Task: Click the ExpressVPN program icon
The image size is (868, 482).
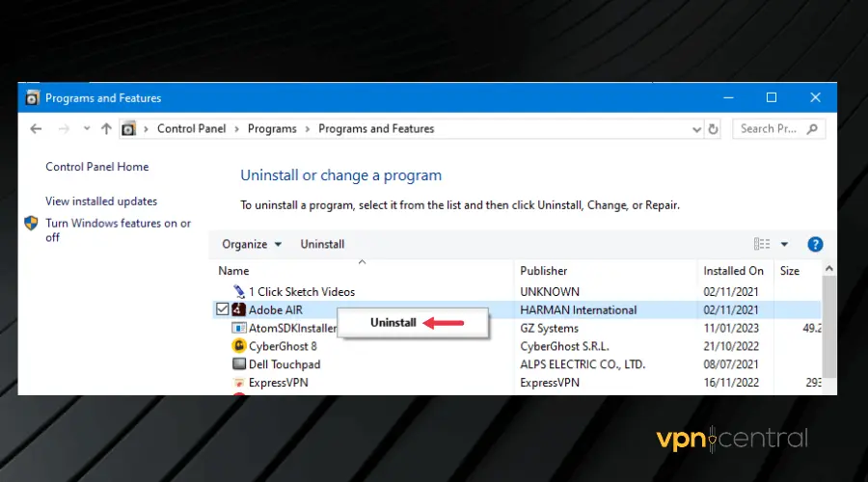Action: pyautogui.click(x=238, y=383)
